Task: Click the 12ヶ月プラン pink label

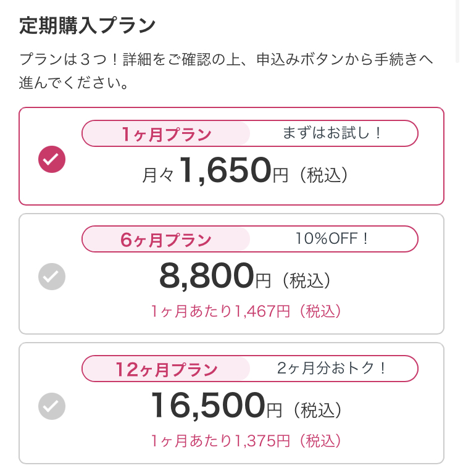Action: coord(166,369)
